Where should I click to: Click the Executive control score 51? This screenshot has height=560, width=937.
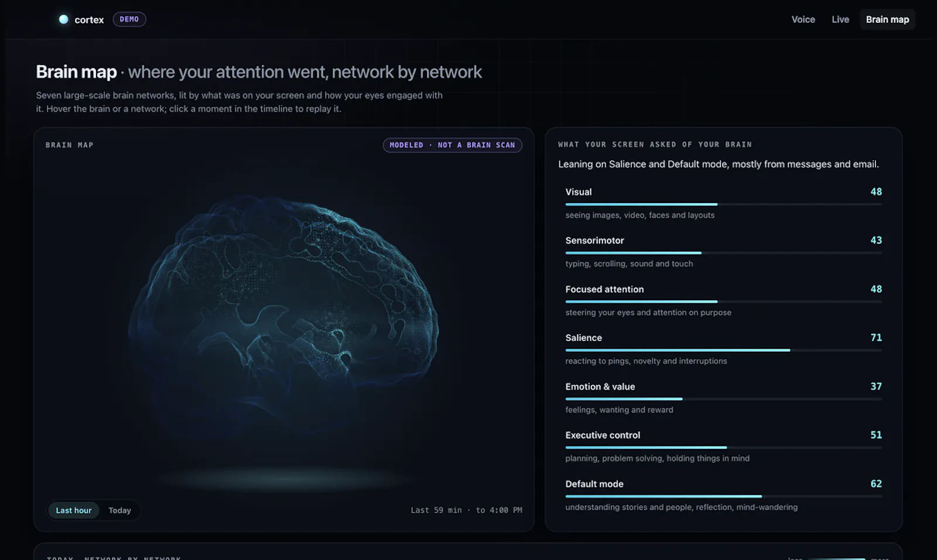click(x=876, y=435)
